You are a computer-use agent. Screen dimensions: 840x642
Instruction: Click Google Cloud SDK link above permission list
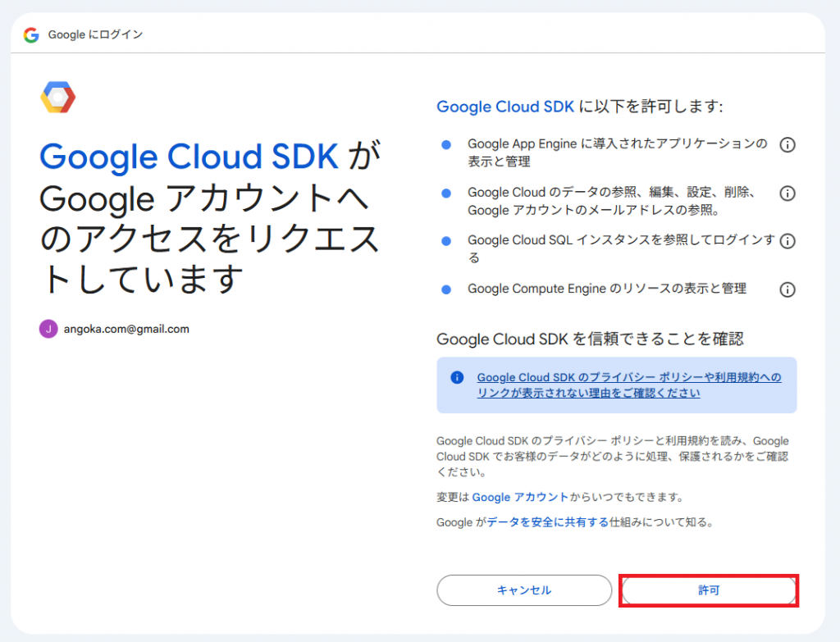point(499,107)
